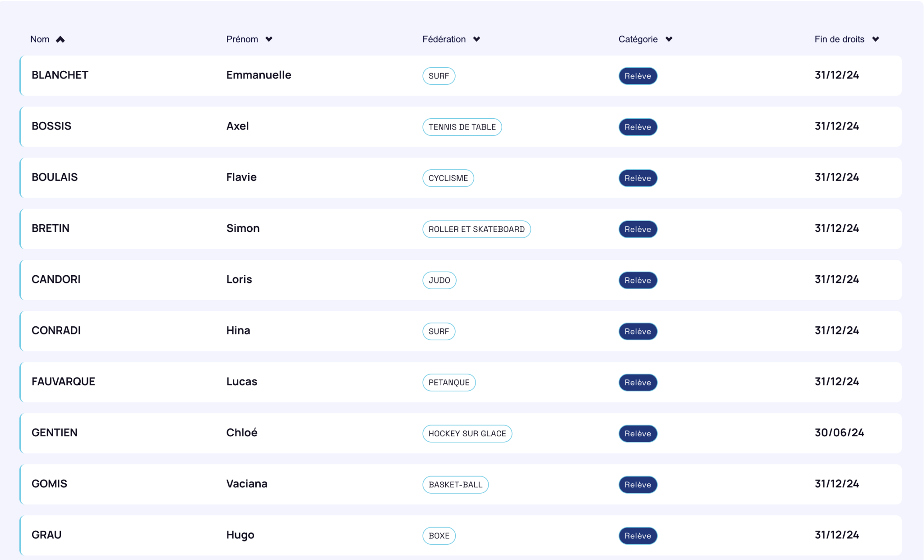Select the GRAU Hugo row
The image size is (924, 560).
(461, 536)
